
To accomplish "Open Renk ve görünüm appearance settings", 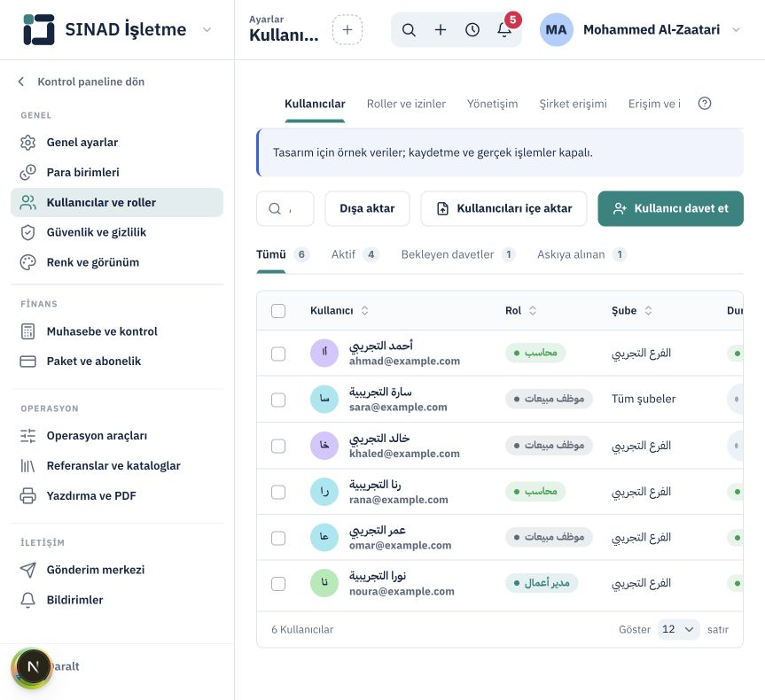I will [x=117, y=262].
